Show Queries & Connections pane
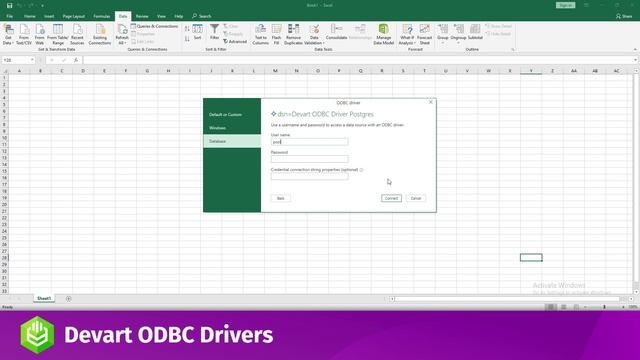This screenshot has height=360, width=640. [154, 26]
